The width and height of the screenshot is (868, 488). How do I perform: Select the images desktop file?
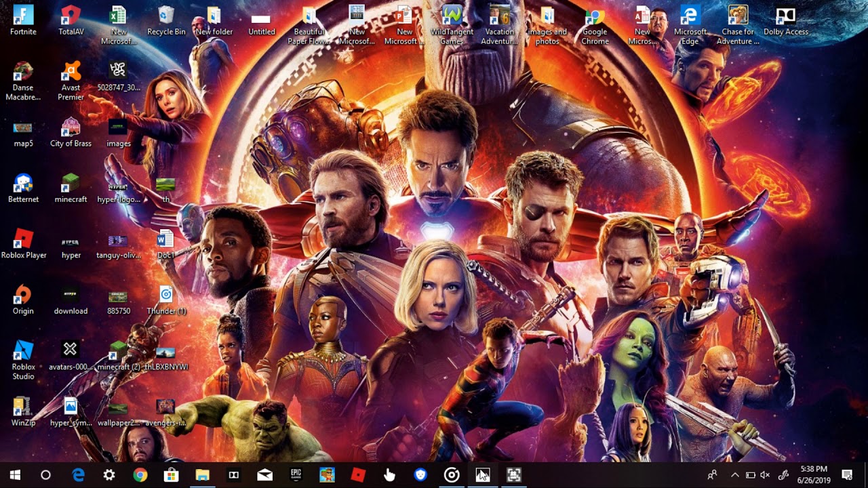point(119,132)
